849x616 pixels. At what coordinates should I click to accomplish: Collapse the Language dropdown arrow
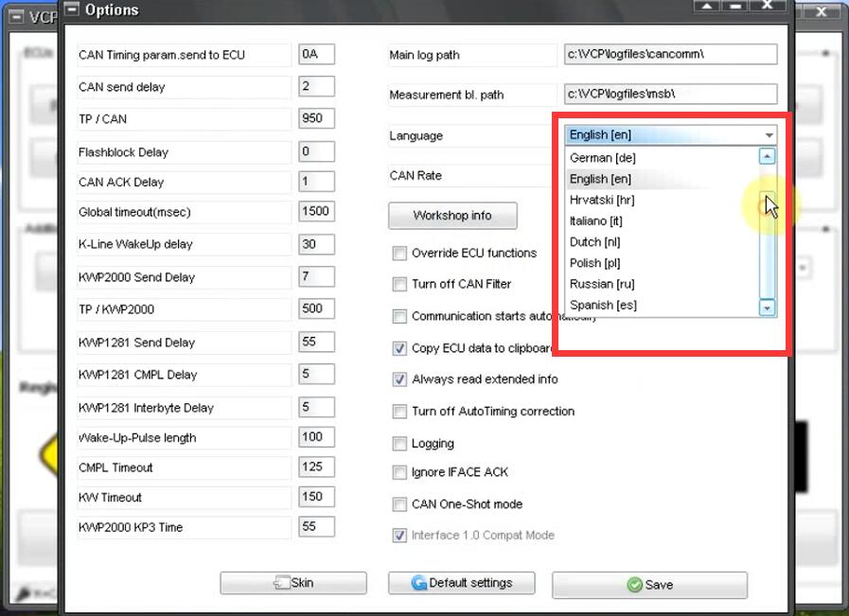pyautogui.click(x=769, y=135)
